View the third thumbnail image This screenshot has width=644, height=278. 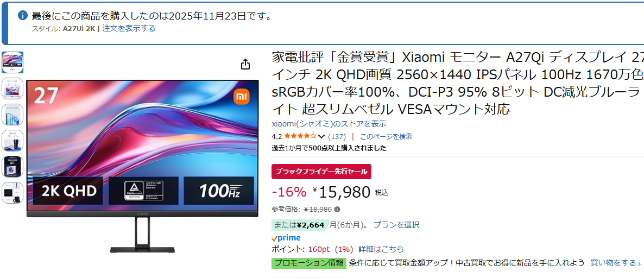coord(12,115)
